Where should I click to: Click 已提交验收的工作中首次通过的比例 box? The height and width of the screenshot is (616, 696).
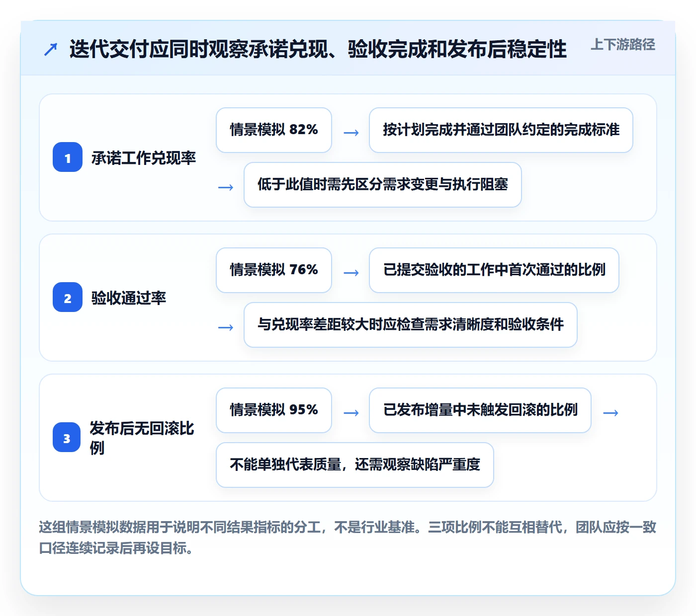pyautogui.click(x=494, y=270)
